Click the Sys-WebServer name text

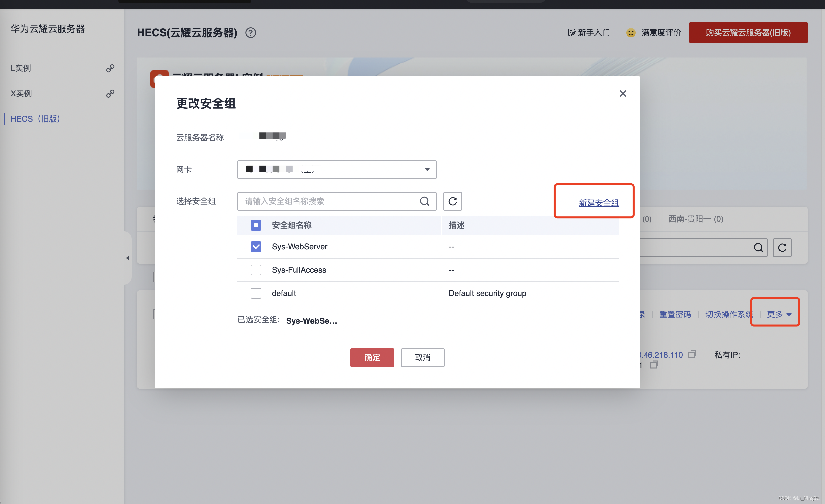(x=299, y=247)
